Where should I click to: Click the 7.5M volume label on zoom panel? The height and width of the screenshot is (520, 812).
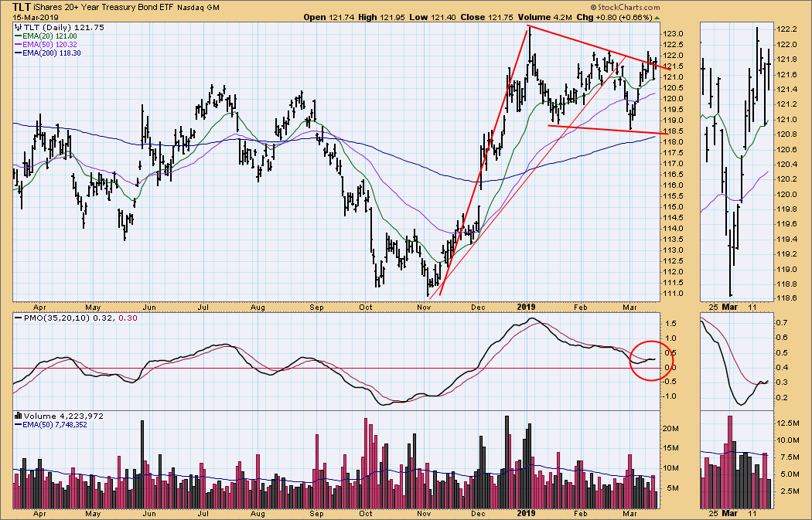coord(789,457)
